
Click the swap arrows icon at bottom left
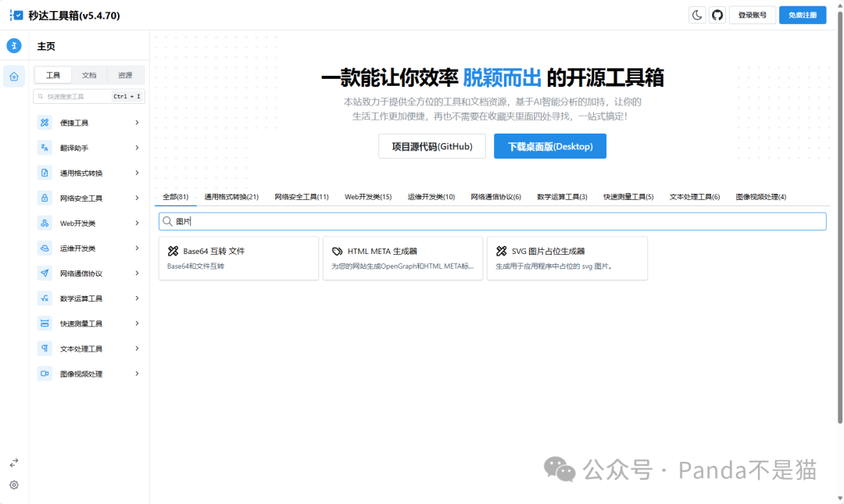(14, 463)
